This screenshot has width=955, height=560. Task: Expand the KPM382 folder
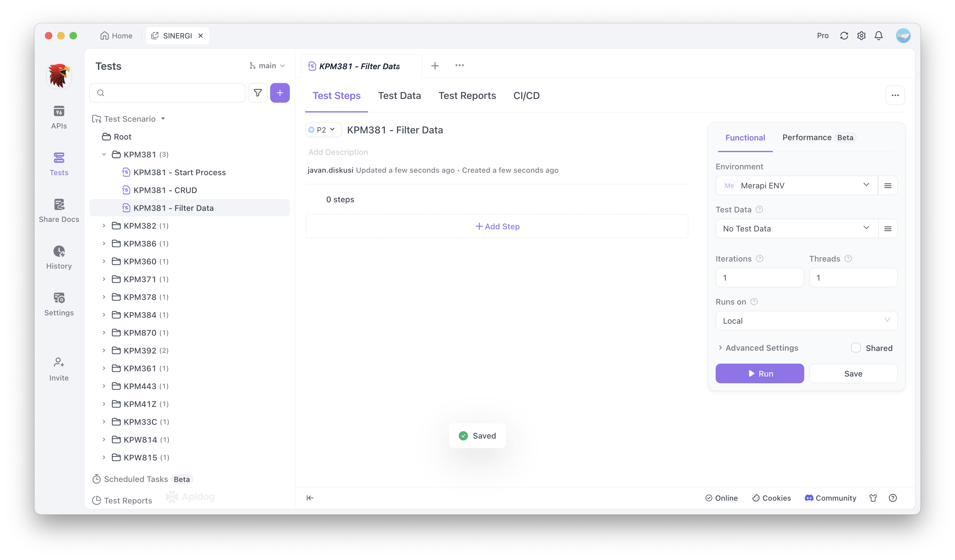click(104, 226)
